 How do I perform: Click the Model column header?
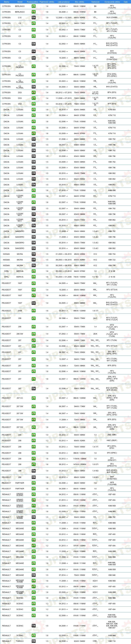[20, 2]
